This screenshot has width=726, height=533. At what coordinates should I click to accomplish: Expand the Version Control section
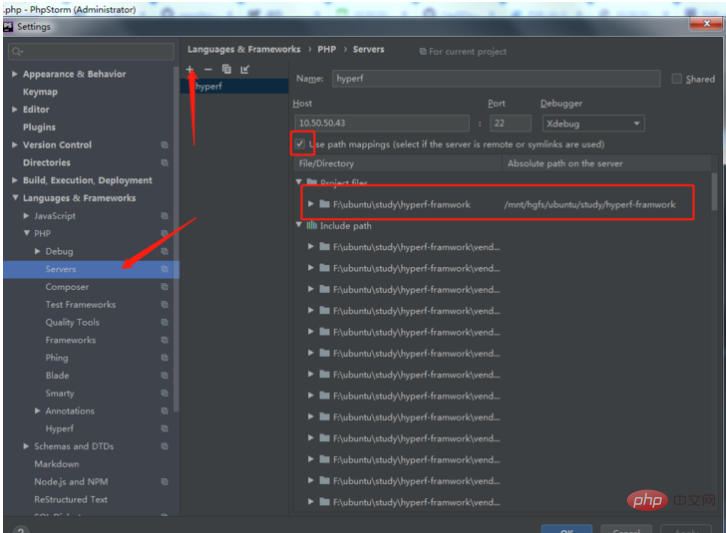[15, 145]
